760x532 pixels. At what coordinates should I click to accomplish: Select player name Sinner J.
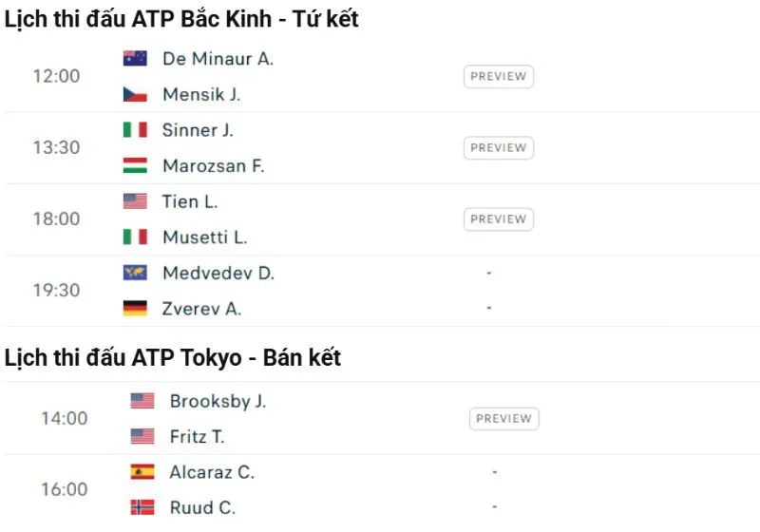coord(198,130)
